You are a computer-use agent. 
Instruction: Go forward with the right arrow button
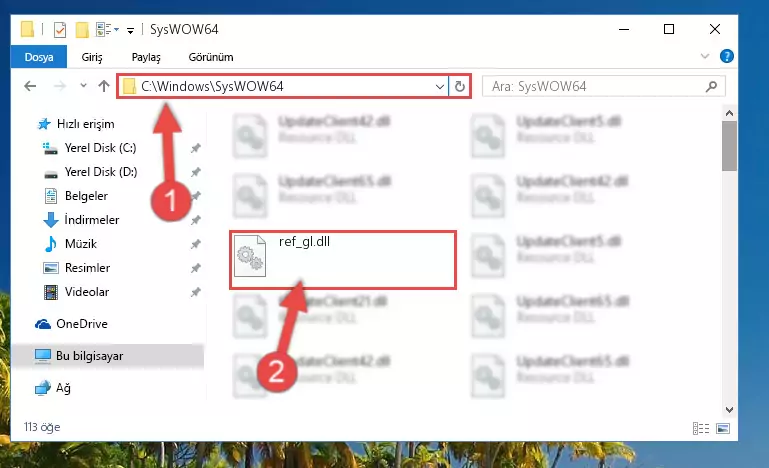(59, 86)
